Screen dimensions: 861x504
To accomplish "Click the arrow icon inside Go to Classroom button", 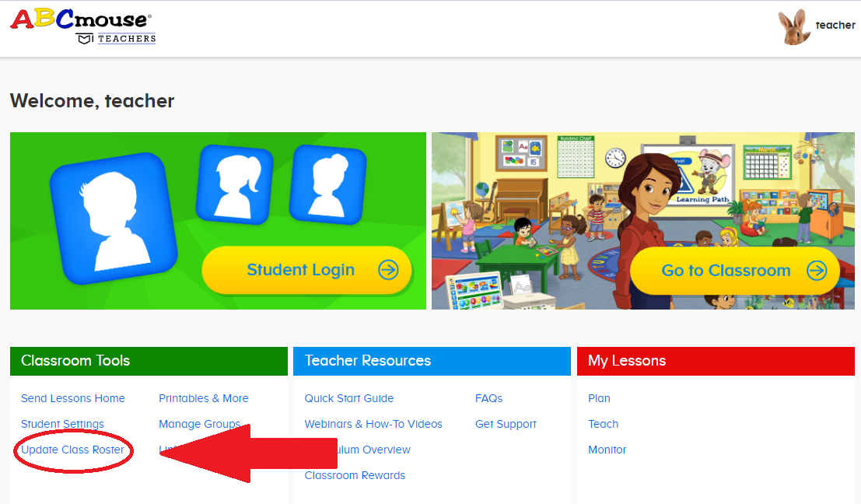I will point(818,271).
